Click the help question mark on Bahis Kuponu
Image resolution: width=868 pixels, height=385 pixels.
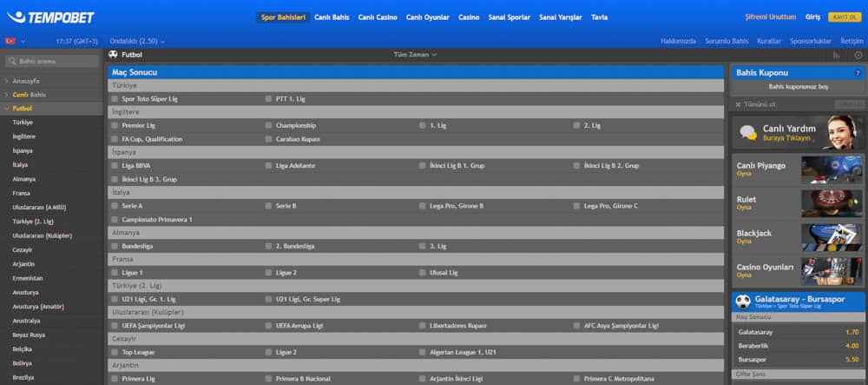pos(858,73)
